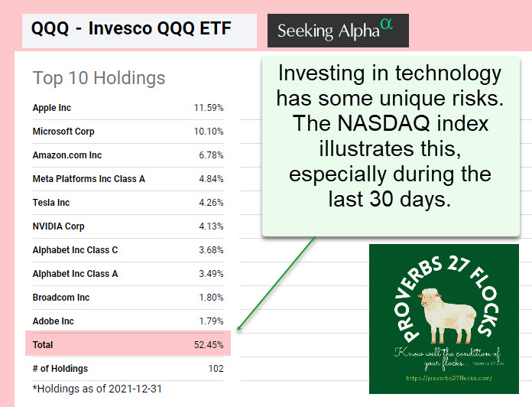Click the Holdings as of 2021-12-31 footnote

[97, 389]
